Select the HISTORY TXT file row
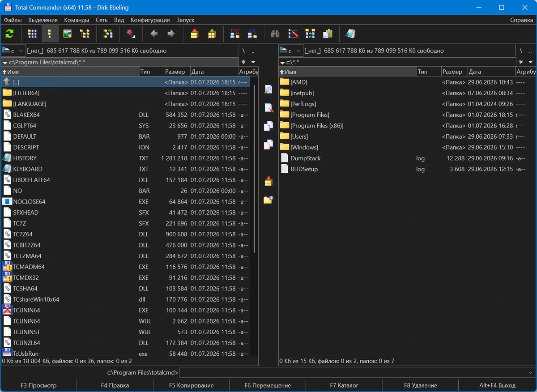The height and width of the screenshot is (392, 537). 125,158
